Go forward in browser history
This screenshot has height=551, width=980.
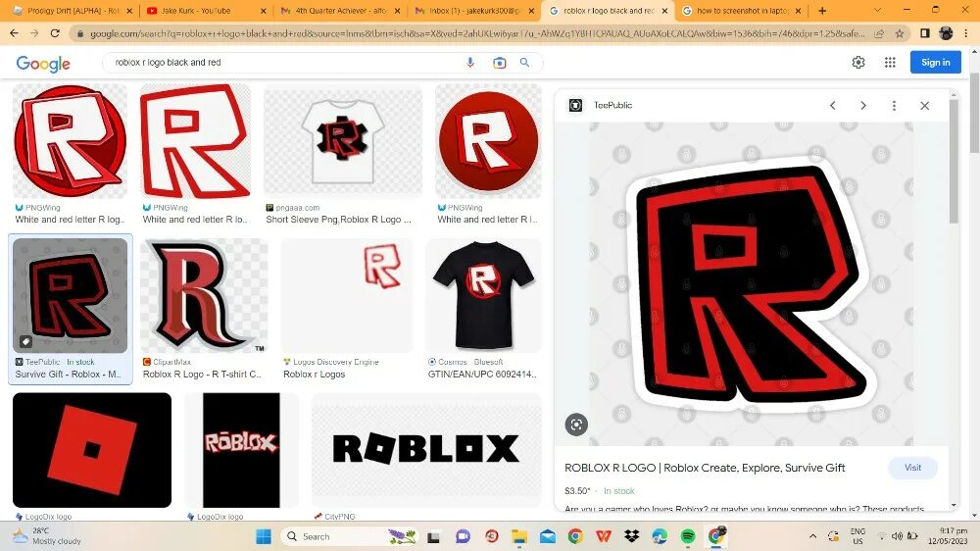(34, 33)
